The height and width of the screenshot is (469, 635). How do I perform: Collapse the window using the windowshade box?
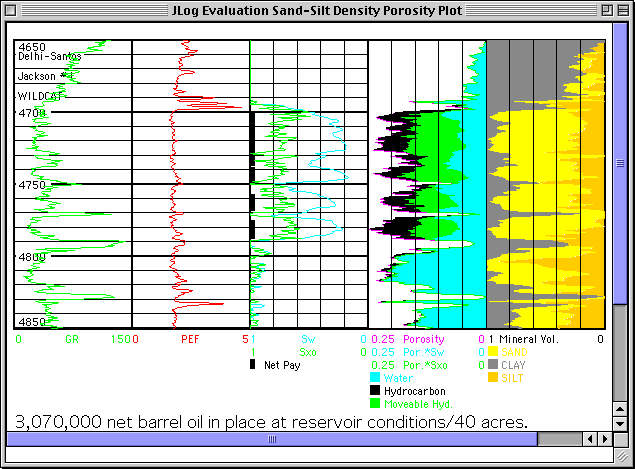coord(621,11)
